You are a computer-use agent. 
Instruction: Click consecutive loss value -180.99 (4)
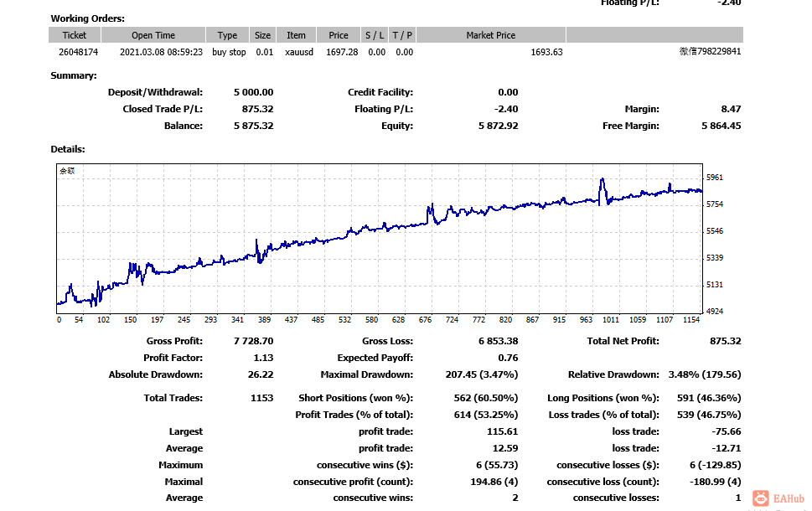tap(715, 482)
